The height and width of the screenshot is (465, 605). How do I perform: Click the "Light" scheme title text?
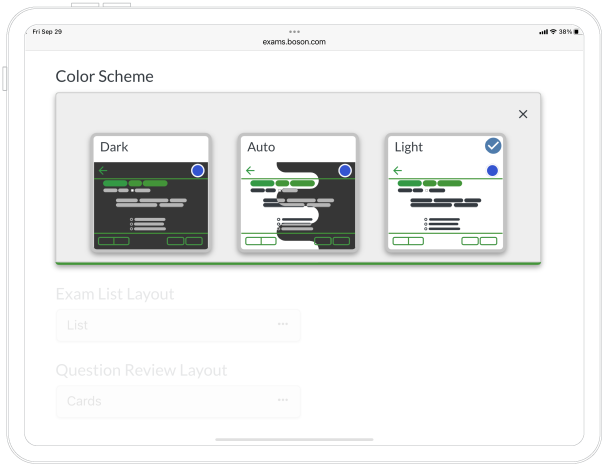click(x=409, y=147)
